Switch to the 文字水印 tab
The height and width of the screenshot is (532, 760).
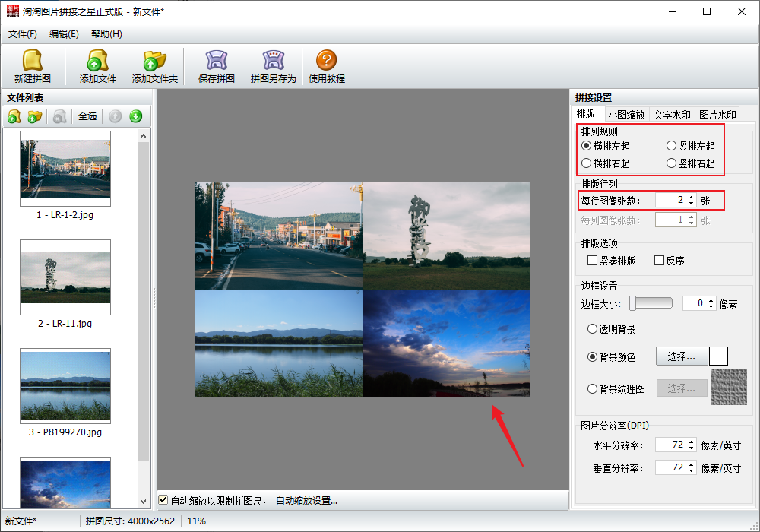click(x=672, y=115)
